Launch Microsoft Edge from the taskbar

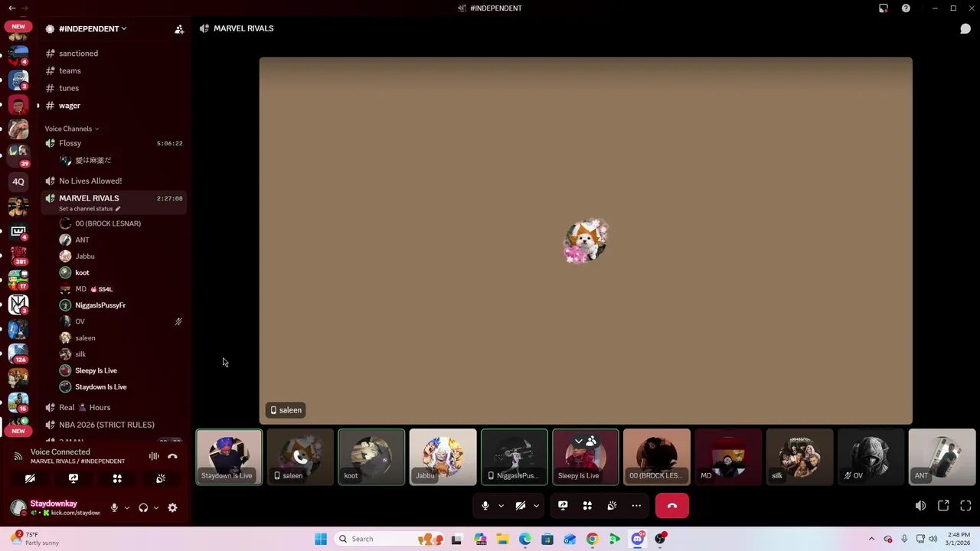[x=524, y=539]
